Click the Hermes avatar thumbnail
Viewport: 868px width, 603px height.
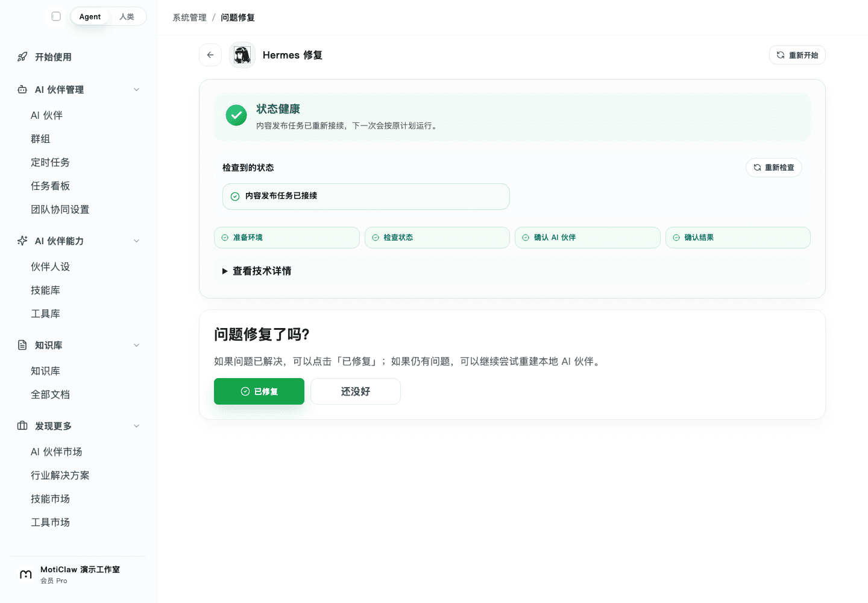[242, 55]
